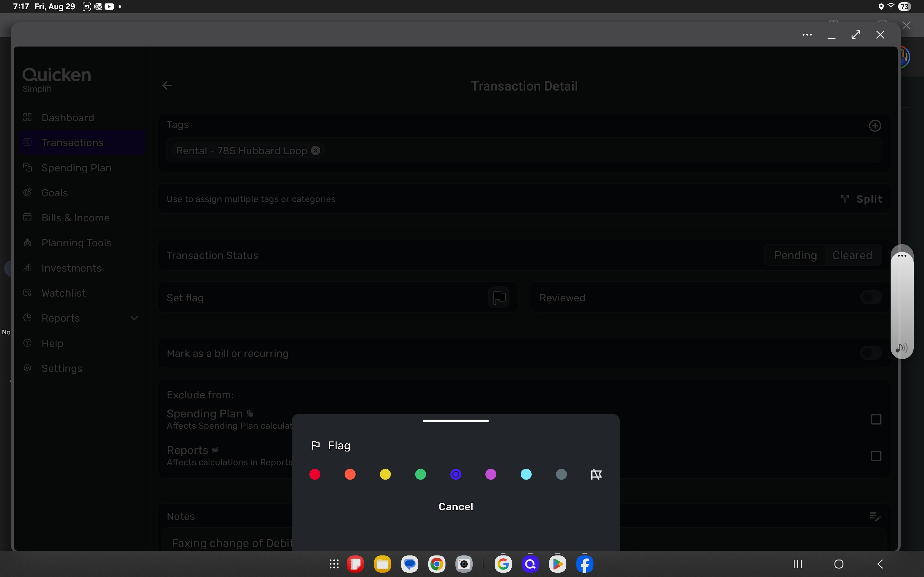Choose the yellow flag color
Viewport: 924px width, 577px height.
(385, 474)
